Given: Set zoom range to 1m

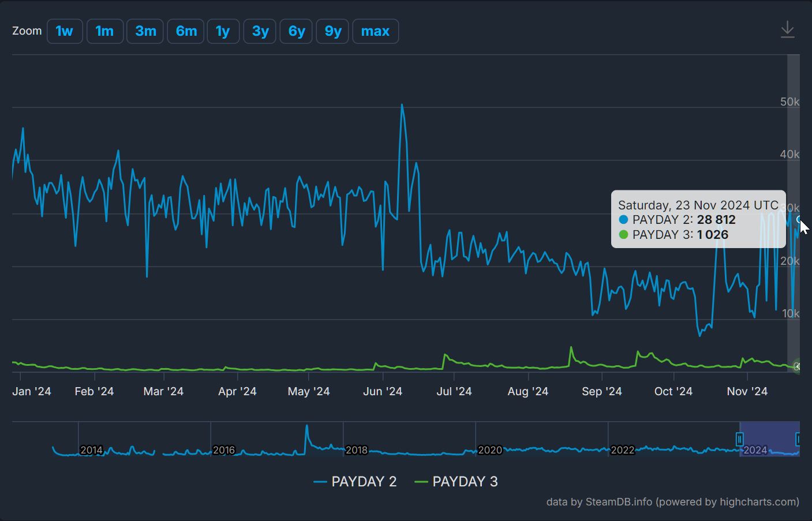Looking at the screenshot, I should [x=104, y=31].
